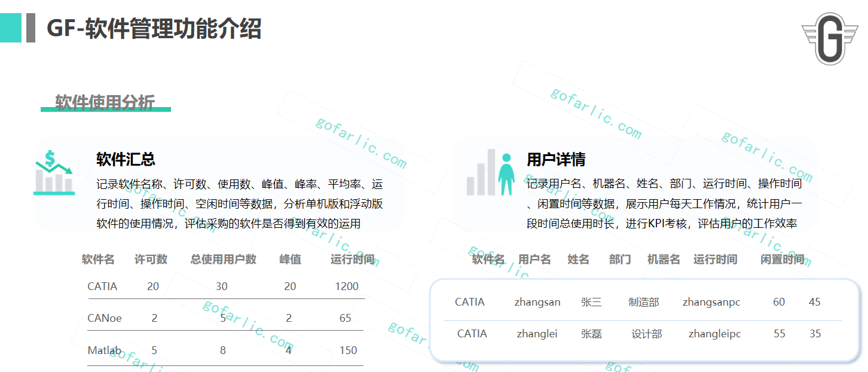
Task: Click the 机器名 column header
Action: (x=664, y=260)
